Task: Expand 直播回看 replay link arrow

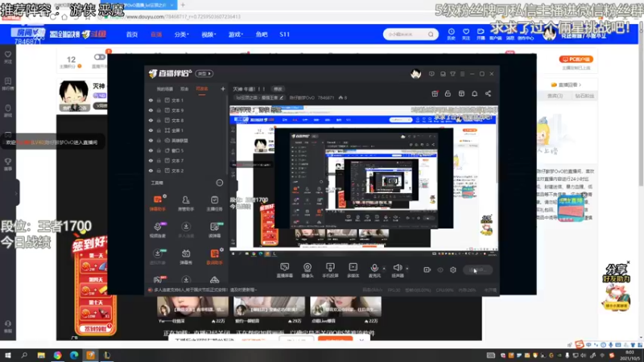Action: [x=580, y=84]
